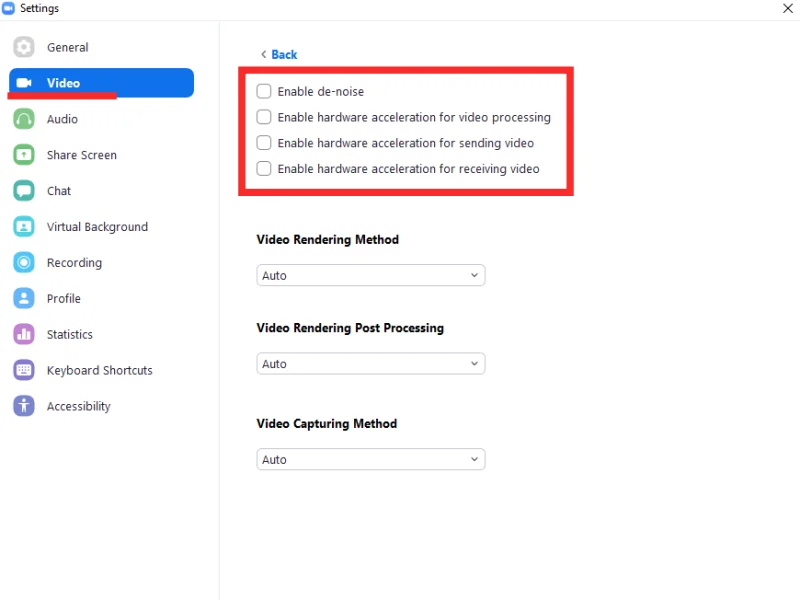Image resolution: width=800 pixels, height=600 pixels.
Task: Click the Chat bubble icon
Action: point(24,191)
